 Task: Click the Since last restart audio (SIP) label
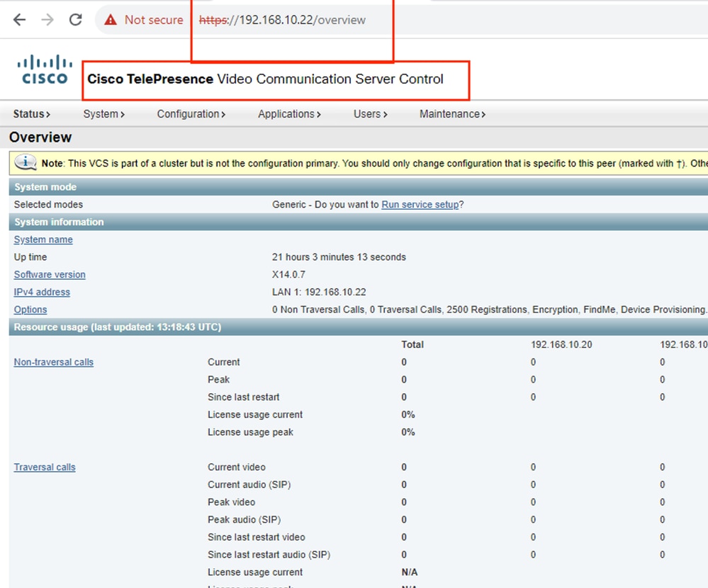269,555
